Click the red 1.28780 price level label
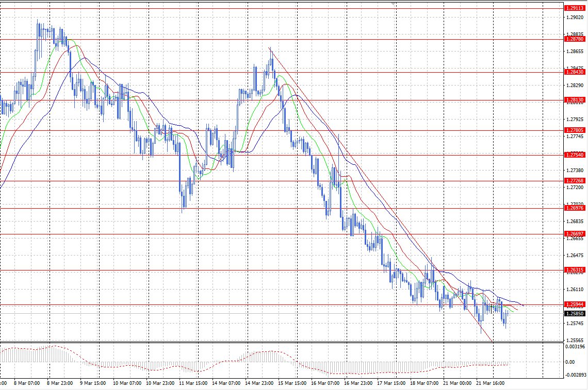The image size is (588, 390). (575, 39)
